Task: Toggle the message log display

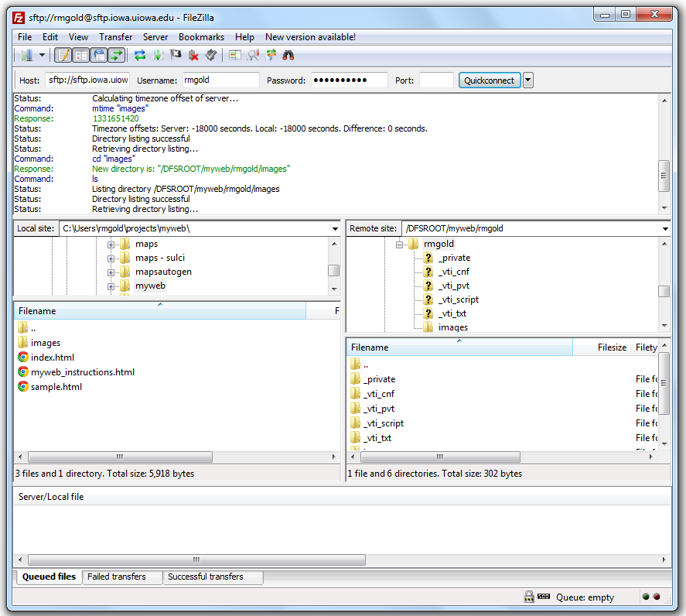Action: 63,55
